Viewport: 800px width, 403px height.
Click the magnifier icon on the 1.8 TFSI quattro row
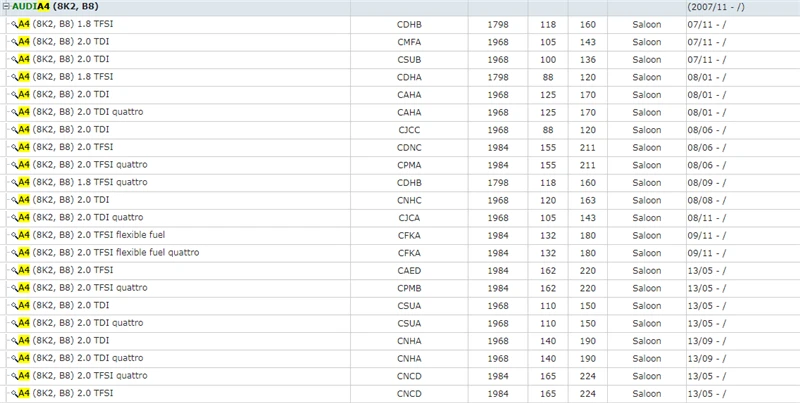[14, 183]
